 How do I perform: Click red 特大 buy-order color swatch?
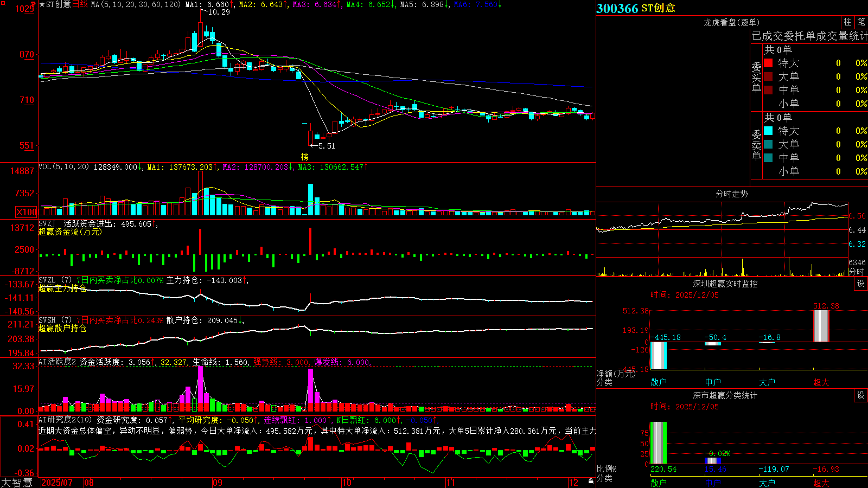[768, 63]
